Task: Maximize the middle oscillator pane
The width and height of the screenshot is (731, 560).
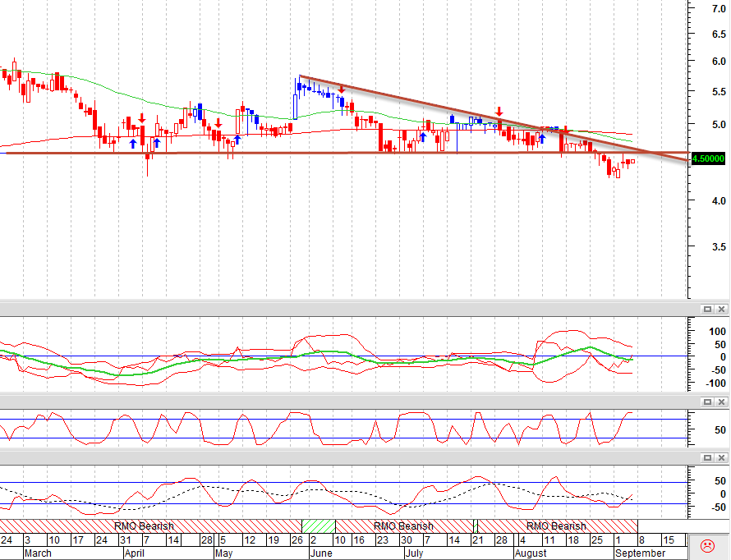Action: tap(708, 402)
